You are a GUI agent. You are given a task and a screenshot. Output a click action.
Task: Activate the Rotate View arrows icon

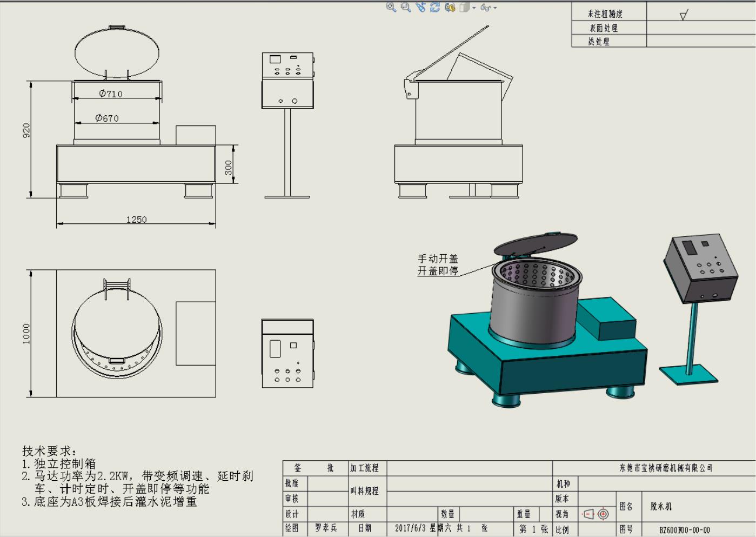435,7
